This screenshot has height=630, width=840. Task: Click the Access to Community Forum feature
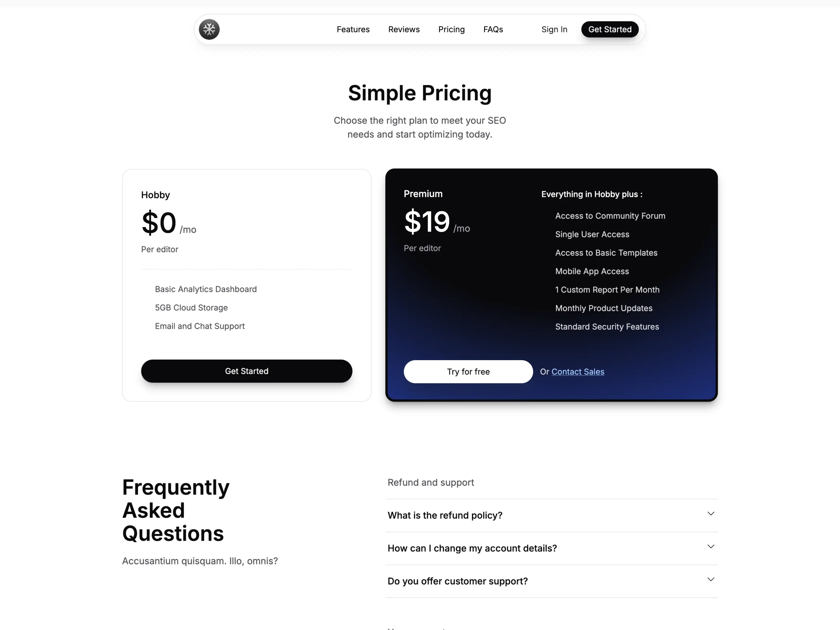[x=610, y=216]
